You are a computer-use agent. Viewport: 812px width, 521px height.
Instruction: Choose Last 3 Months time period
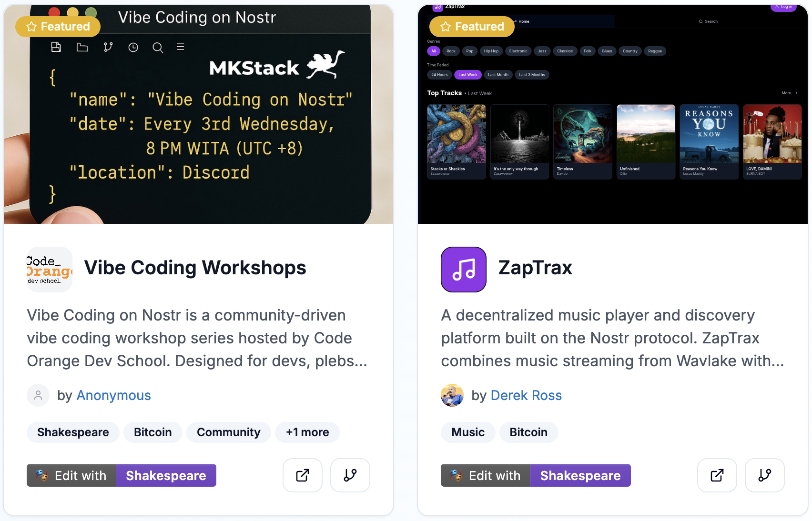tap(532, 75)
